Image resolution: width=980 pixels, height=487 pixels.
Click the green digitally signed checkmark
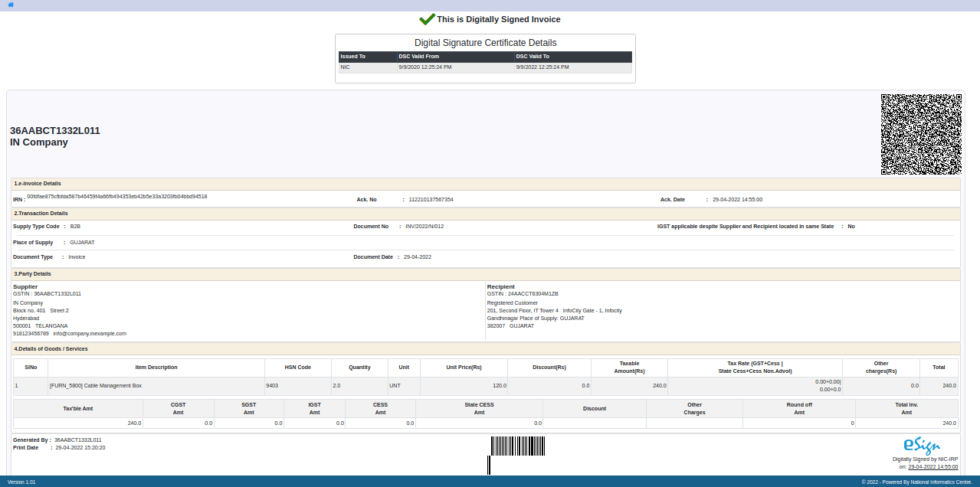[427, 19]
